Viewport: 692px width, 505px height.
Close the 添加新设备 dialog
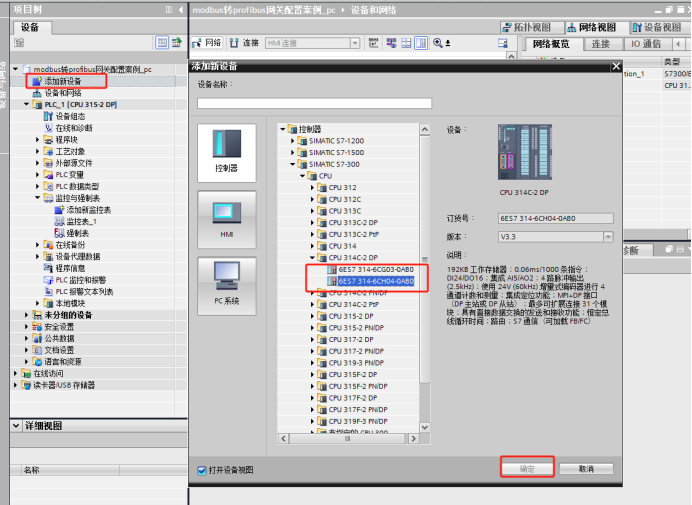click(x=616, y=66)
